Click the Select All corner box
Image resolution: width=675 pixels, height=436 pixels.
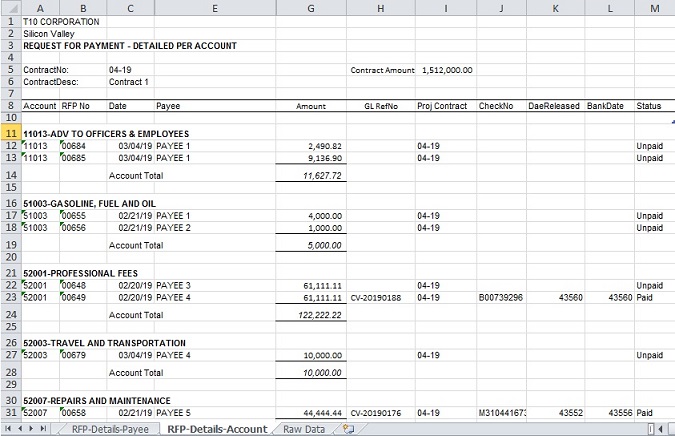(x=9, y=7)
